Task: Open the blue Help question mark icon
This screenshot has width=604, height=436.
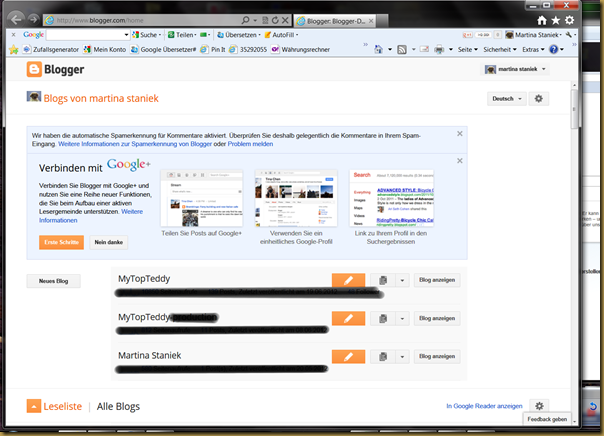Action: click(554, 50)
